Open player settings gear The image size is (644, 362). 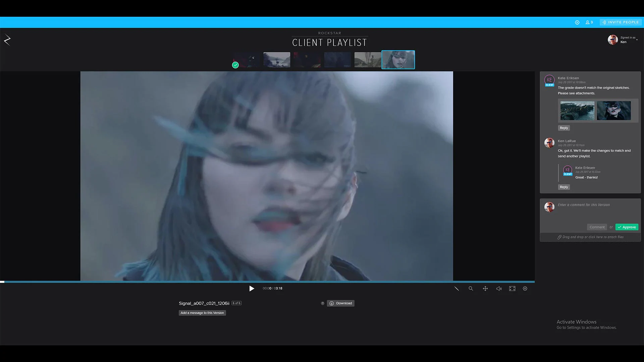pos(525,289)
